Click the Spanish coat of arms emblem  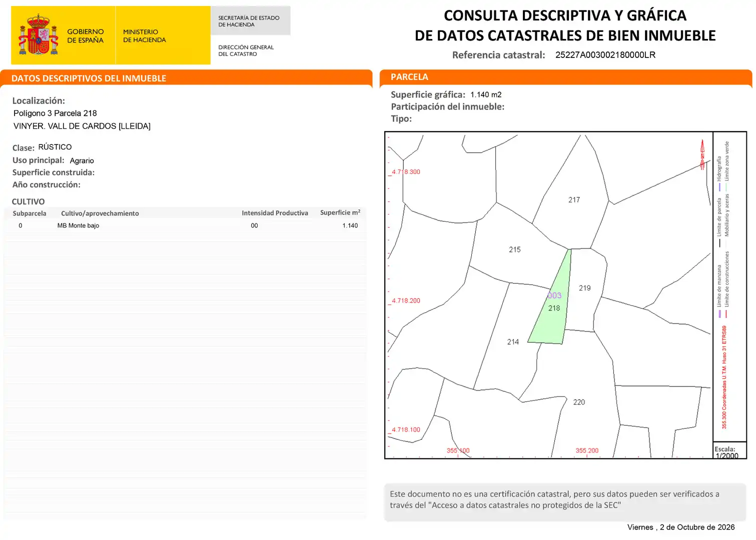[38, 35]
